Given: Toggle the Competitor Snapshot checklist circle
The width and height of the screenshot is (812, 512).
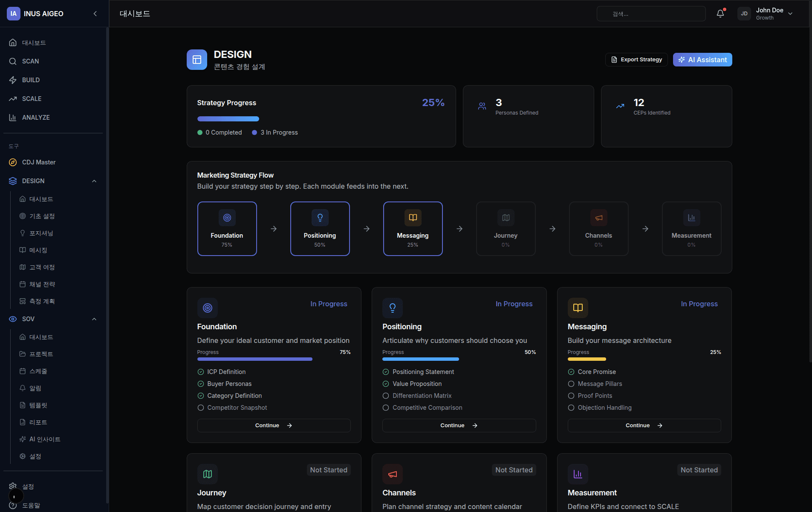Looking at the screenshot, I should click(201, 408).
